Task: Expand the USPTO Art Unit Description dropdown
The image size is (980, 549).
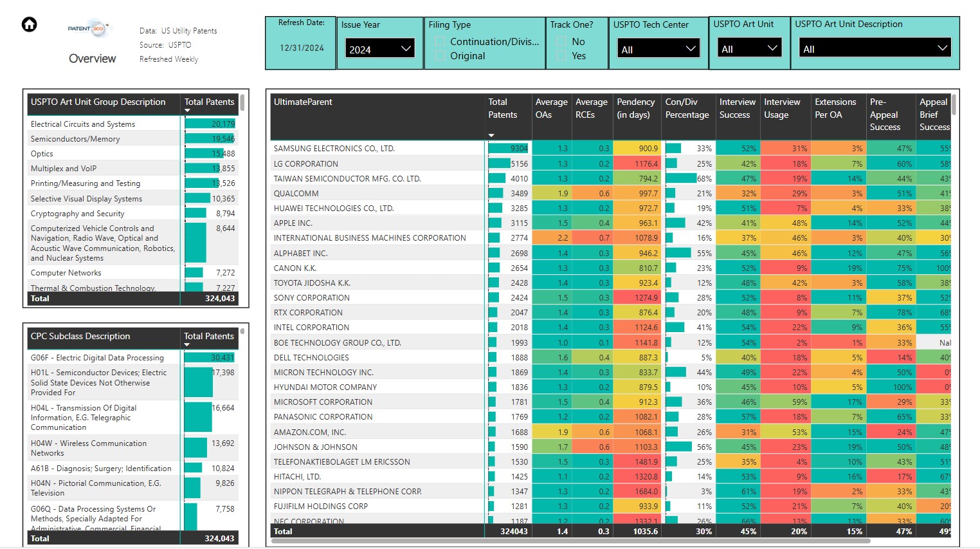Action: click(x=875, y=49)
